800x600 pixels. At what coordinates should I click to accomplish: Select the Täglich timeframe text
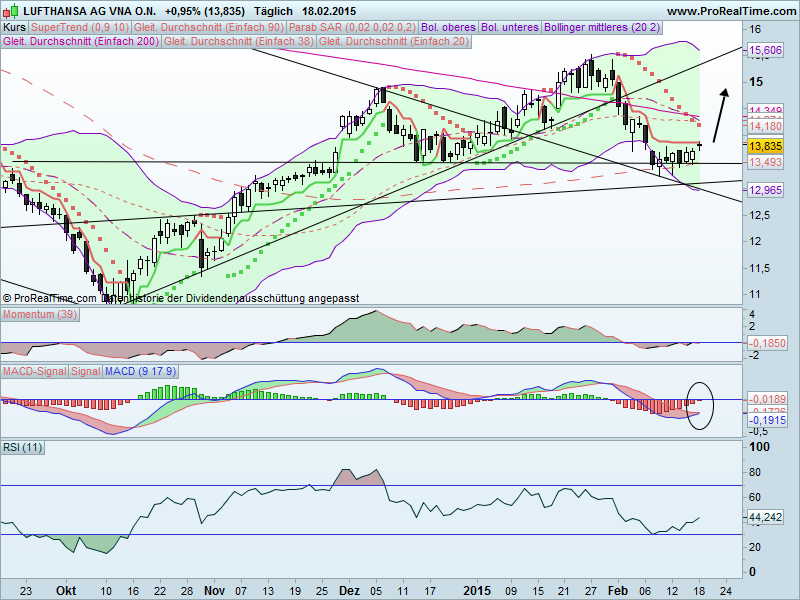tap(273, 11)
